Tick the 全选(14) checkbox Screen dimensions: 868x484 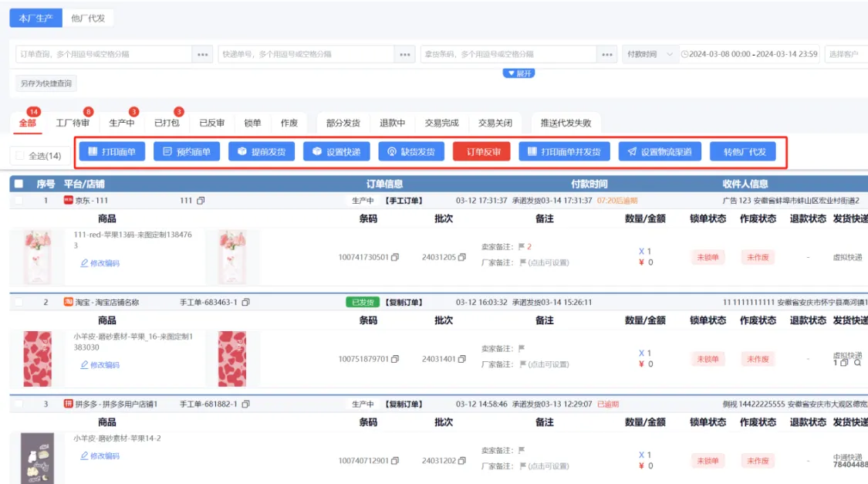click(20, 156)
